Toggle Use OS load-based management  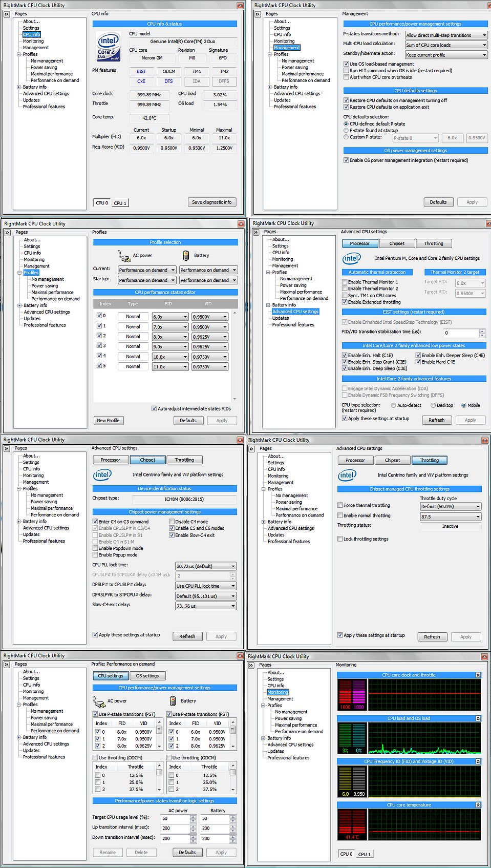[x=346, y=64]
